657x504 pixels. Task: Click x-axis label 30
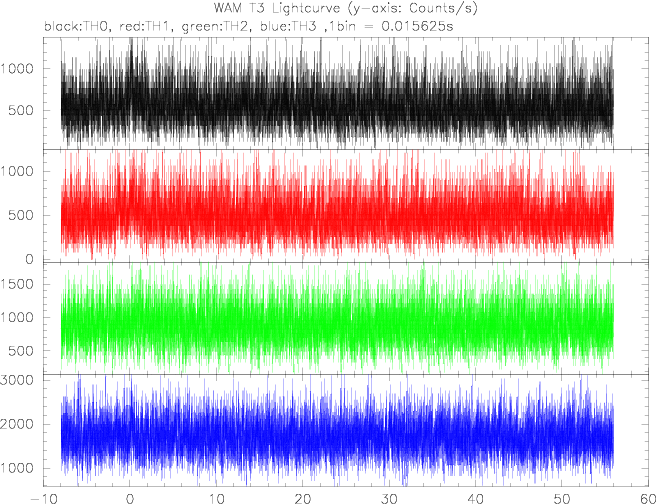389,499
